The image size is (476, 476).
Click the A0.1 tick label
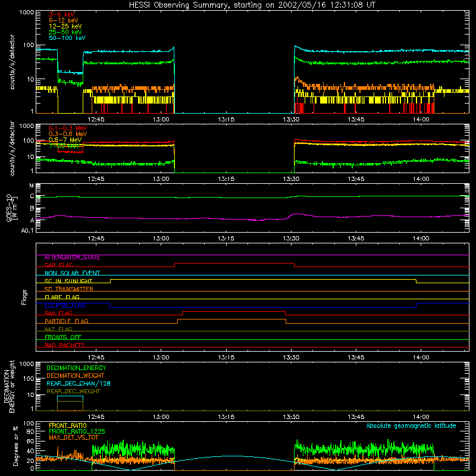(27, 231)
